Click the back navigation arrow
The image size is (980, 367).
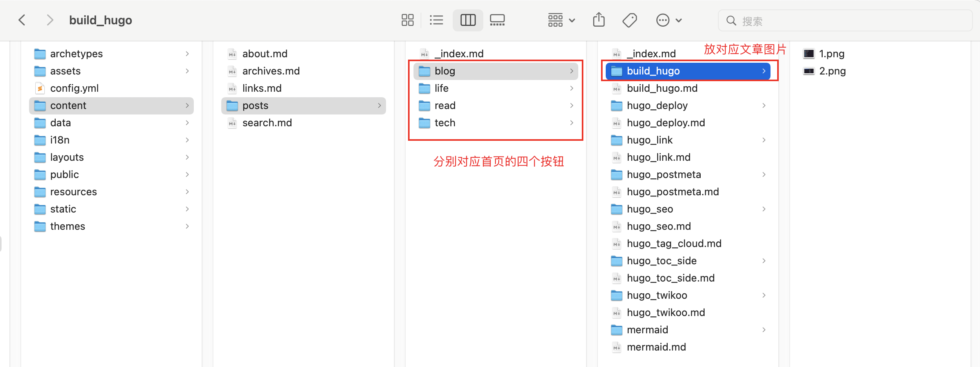click(x=22, y=20)
